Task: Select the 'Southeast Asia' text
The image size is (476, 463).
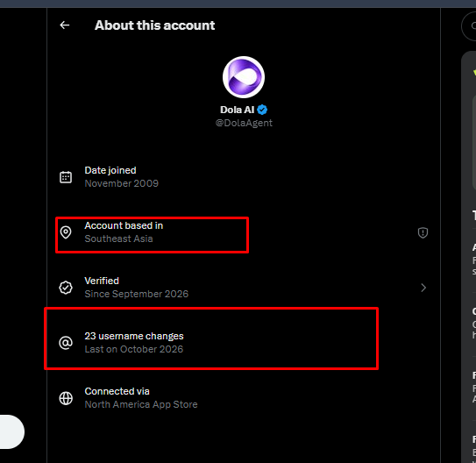Action: (118, 239)
